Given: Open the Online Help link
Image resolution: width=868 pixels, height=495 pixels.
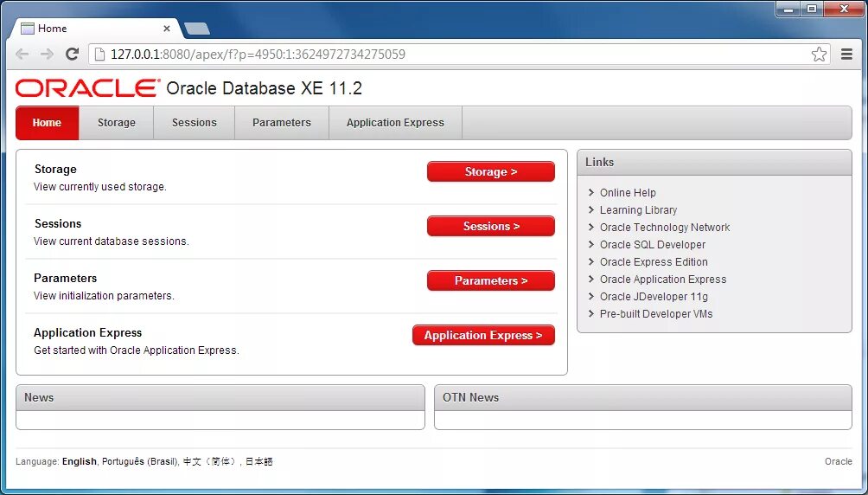Looking at the screenshot, I should [x=628, y=192].
